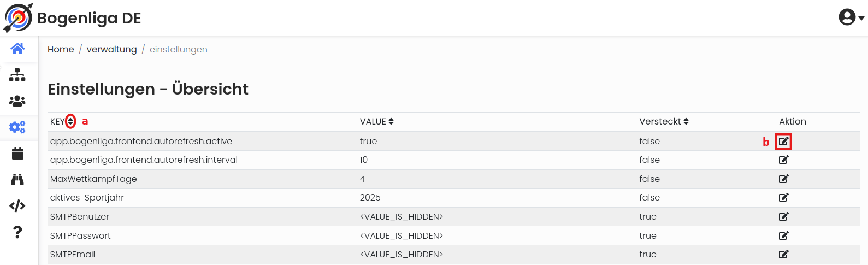The height and width of the screenshot is (265, 868).
Task: Edit the SMTPBenutzer setting
Action: pos(784,217)
